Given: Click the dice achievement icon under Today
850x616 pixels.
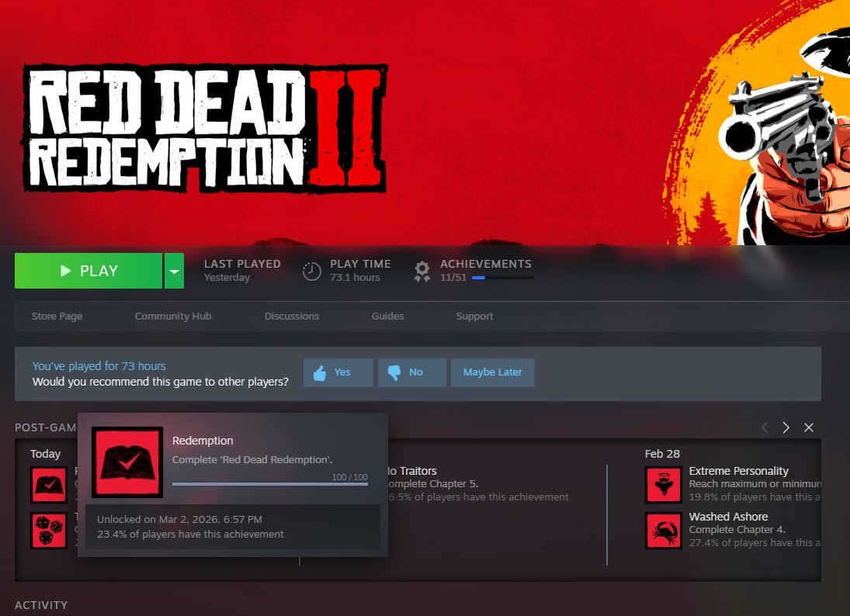Looking at the screenshot, I should [x=49, y=531].
